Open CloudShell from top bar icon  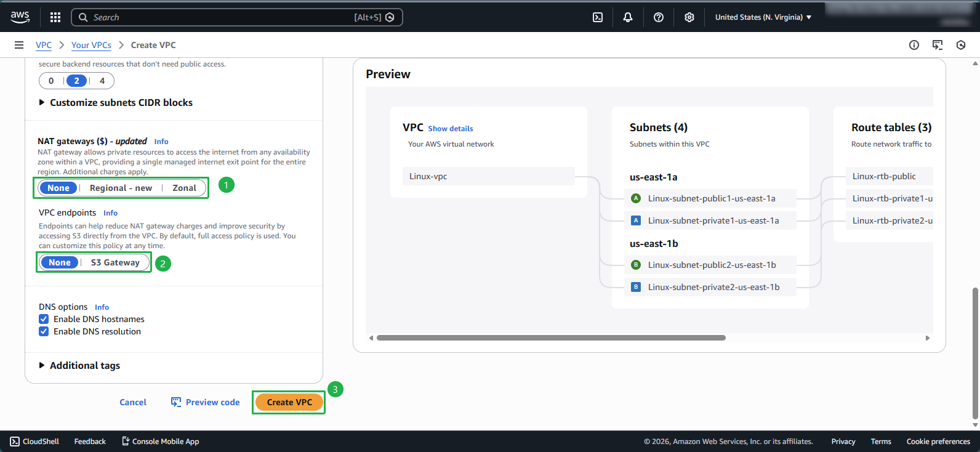(598, 17)
